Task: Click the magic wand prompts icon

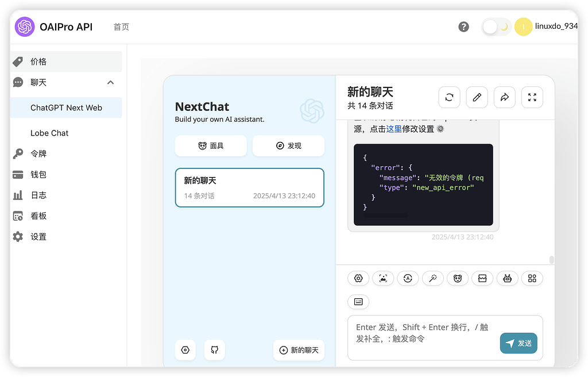Action: 433,278
